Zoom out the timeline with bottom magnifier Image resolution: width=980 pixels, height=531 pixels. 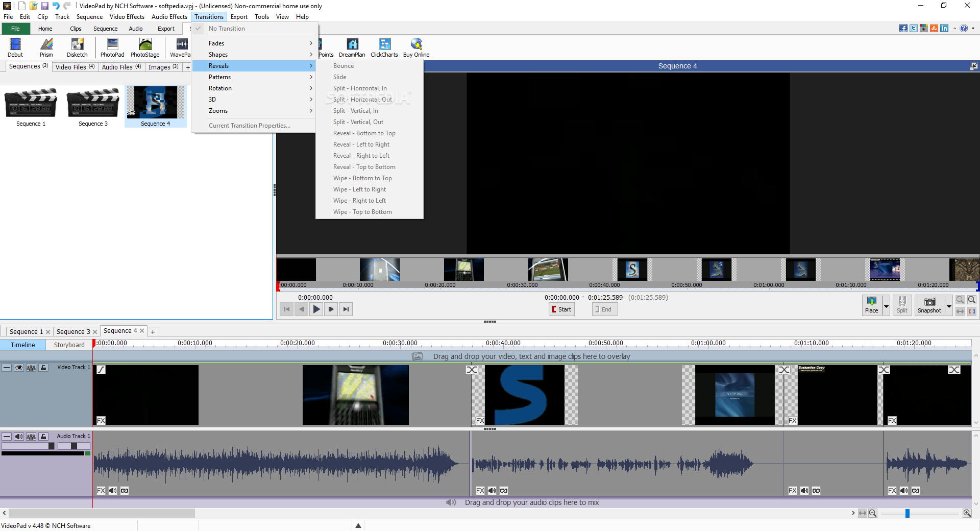[873, 513]
